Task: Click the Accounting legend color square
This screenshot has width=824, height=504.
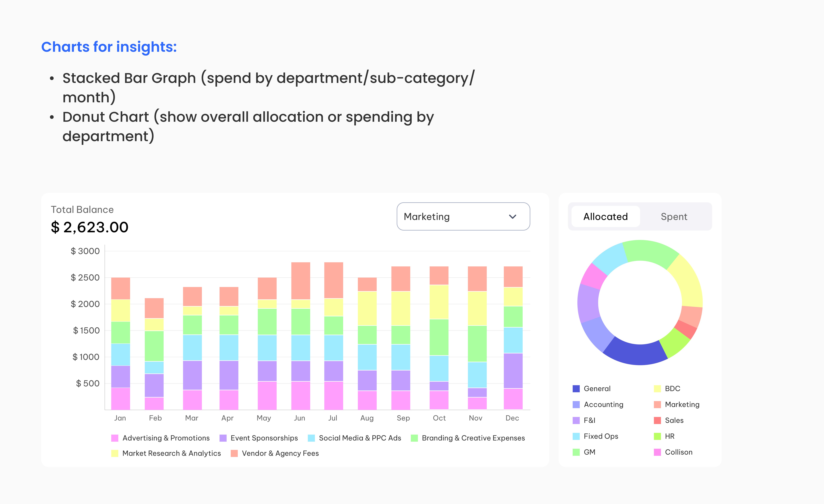Action: pyautogui.click(x=576, y=405)
